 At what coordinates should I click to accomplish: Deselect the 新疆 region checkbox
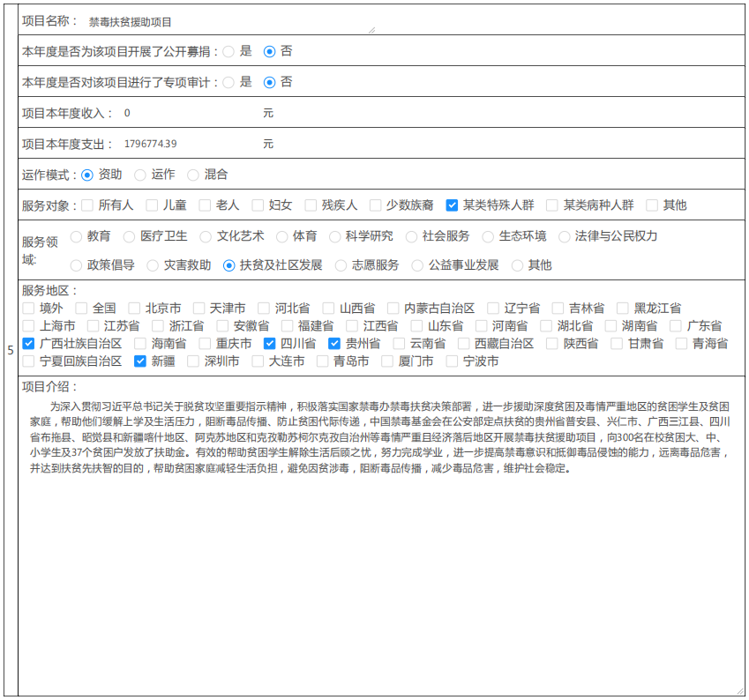pyautogui.click(x=140, y=361)
